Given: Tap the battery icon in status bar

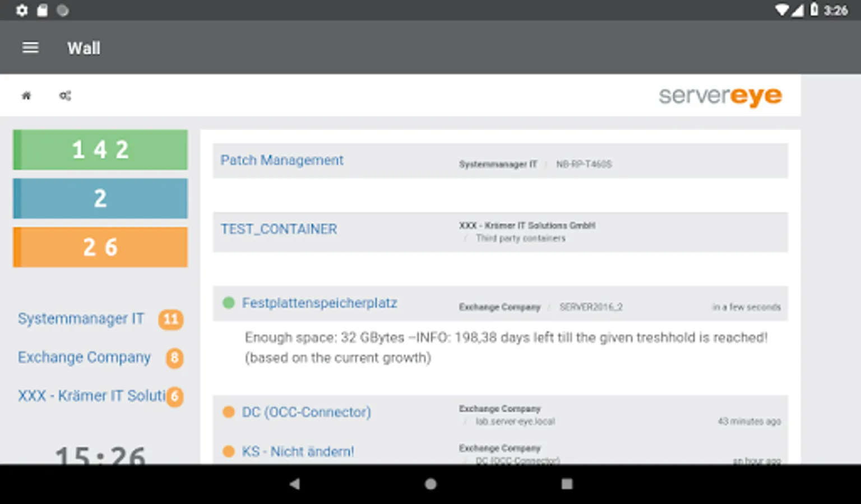Looking at the screenshot, I should point(814,10).
